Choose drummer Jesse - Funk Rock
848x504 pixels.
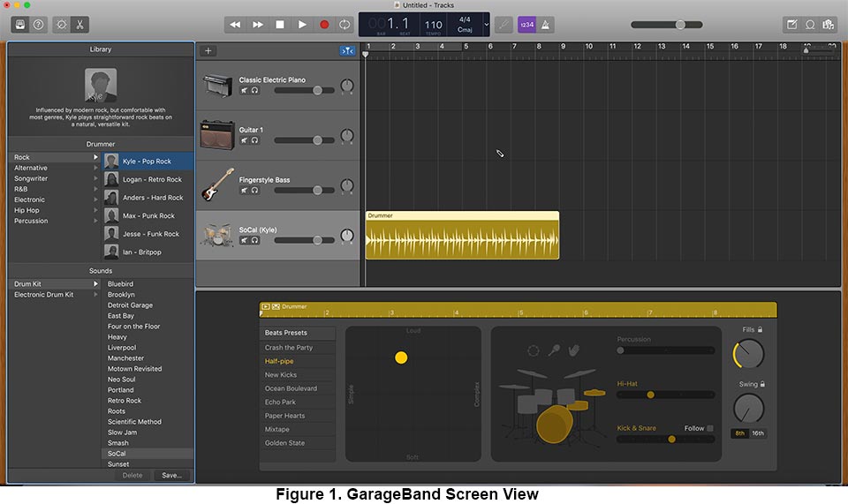[148, 234]
